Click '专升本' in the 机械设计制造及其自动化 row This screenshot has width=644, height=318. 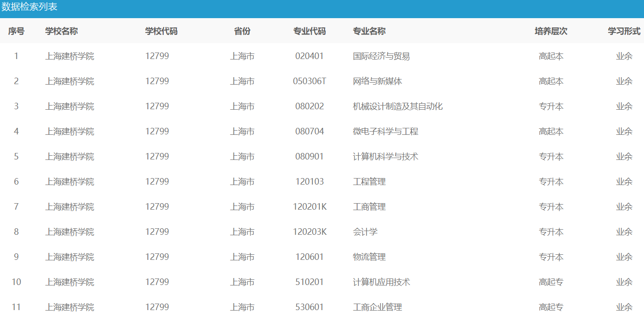pos(551,106)
